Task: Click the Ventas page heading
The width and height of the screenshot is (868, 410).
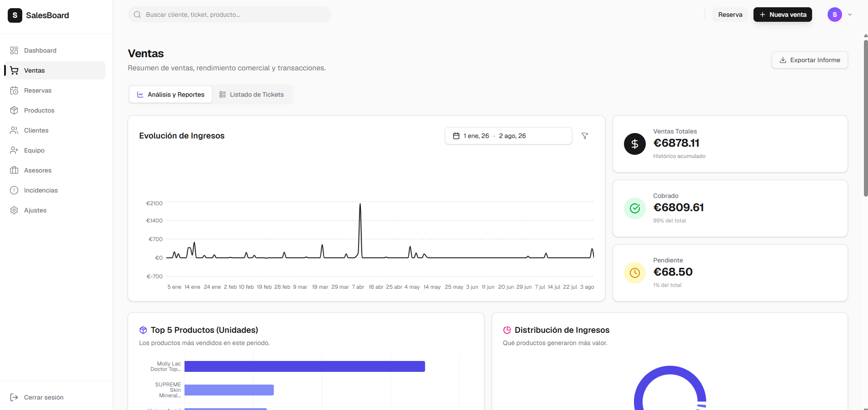Action: pos(146,54)
